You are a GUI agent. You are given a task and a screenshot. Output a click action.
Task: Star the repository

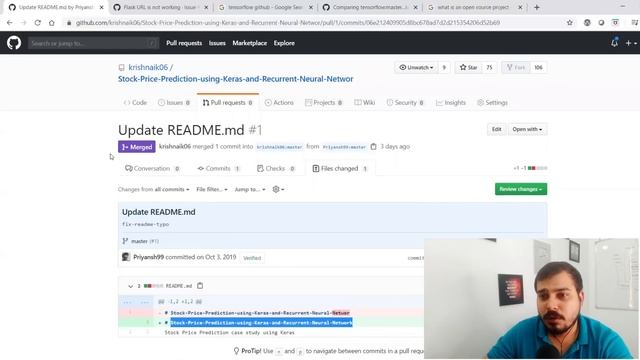click(x=469, y=67)
